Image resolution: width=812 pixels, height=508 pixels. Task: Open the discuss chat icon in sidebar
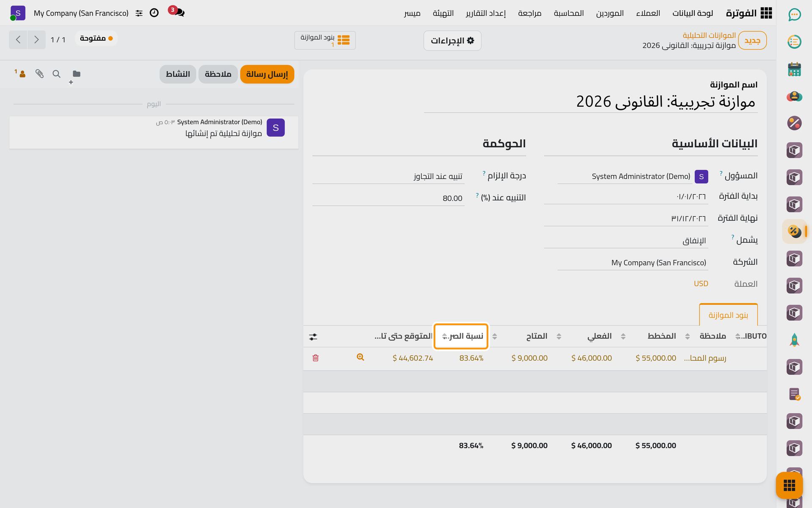[x=794, y=15]
